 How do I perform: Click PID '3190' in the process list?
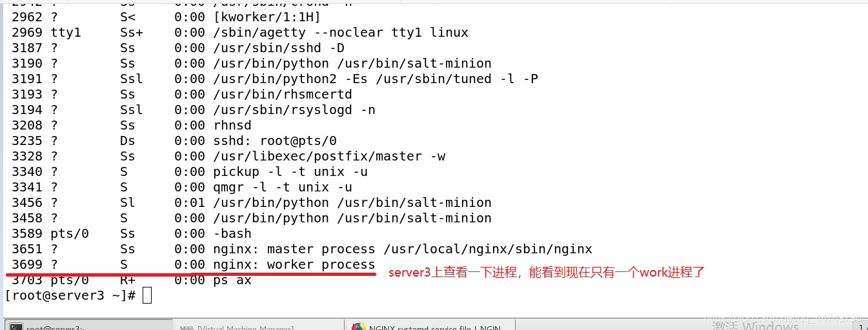pos(27,64)
